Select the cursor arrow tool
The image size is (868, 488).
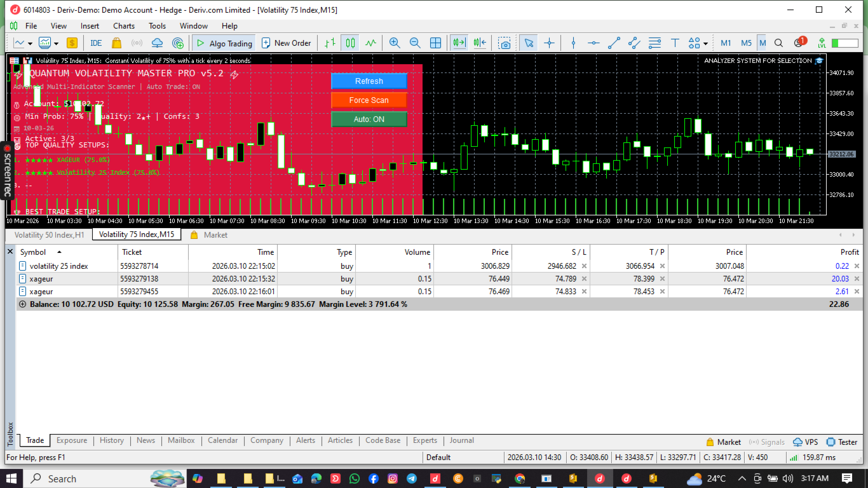529,43
